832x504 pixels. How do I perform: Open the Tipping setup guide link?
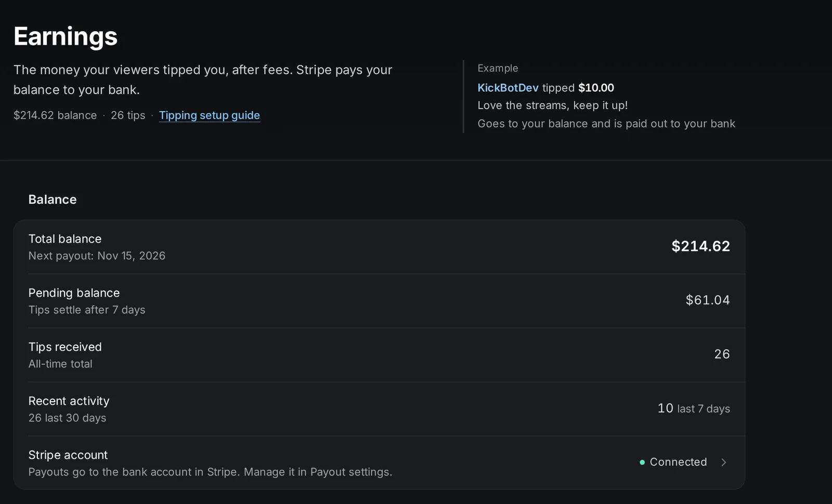[209, 115]
